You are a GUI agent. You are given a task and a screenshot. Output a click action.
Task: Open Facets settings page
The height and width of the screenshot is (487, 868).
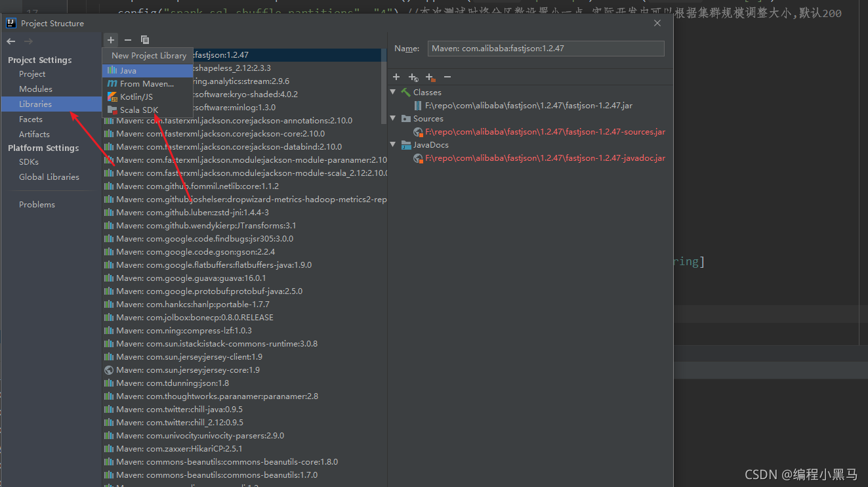(31, 119)
